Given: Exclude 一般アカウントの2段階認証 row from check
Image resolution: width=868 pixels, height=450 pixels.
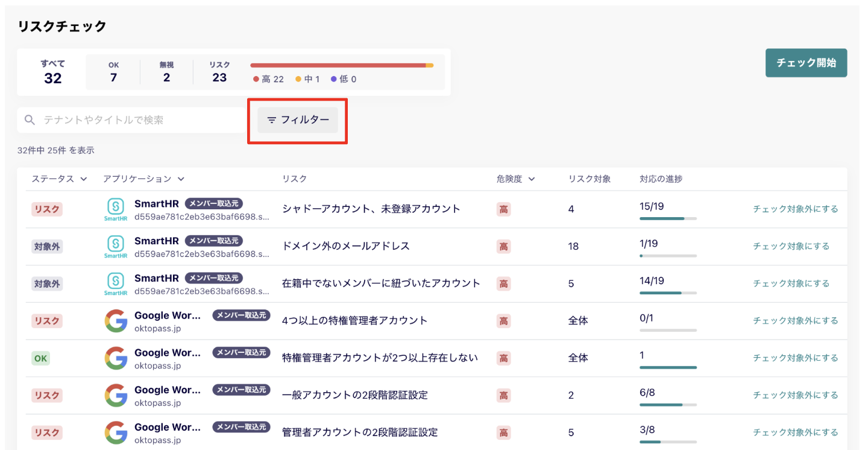Looking at the screenshot, I should point(796,396).
